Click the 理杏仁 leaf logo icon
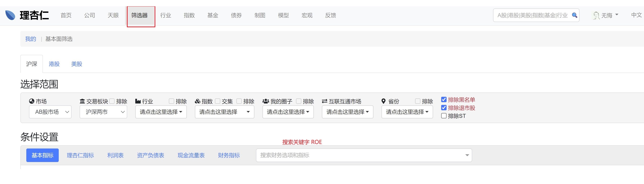This screenshot has height=184, width=644. [10, 15]
